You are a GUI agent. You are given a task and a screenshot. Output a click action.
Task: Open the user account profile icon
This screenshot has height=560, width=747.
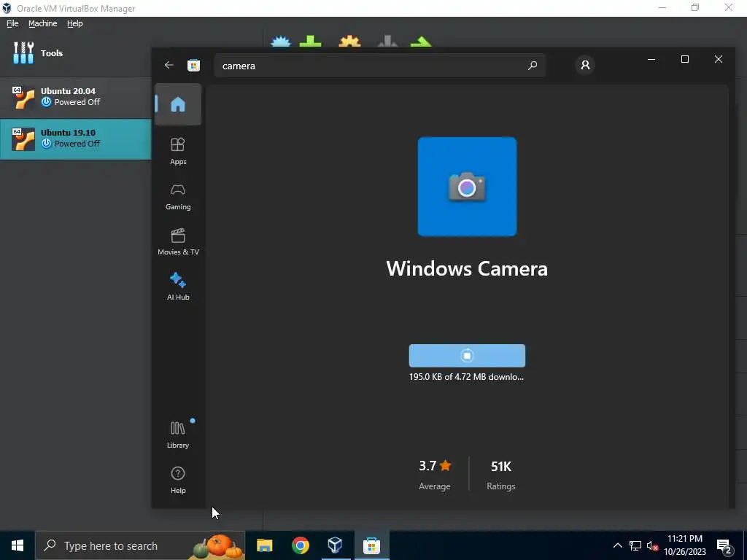(x=586, y=65)
